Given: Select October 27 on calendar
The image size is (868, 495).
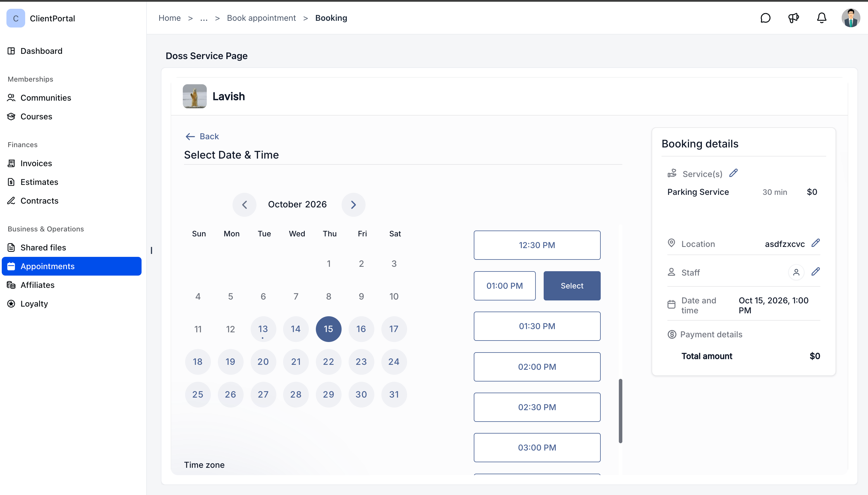Looking at the screenshot, I should 263,395.
